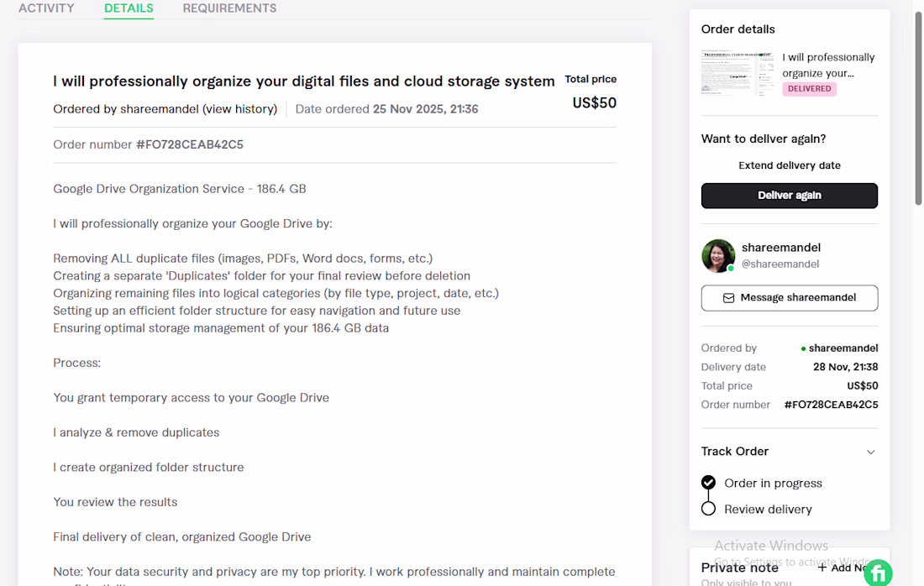Click the 'Date ordered 25 Nov 2025, 21:36' text
Screen dimensions: 924x586
pos(386,109)
